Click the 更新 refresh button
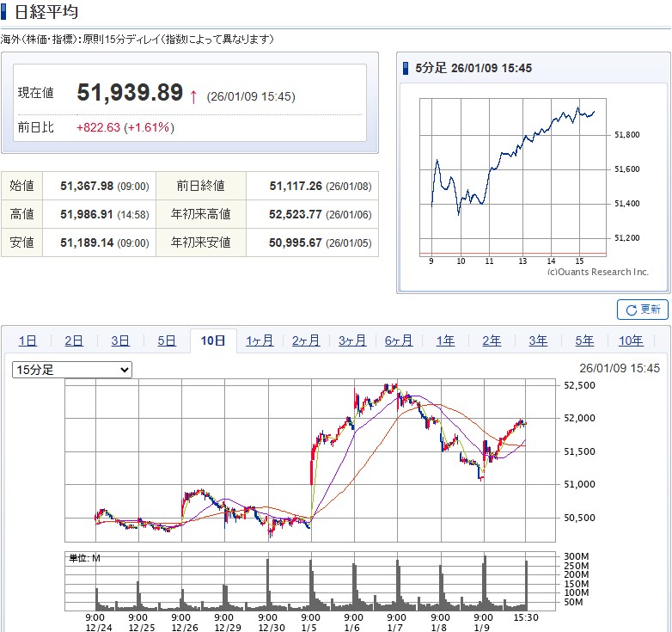 (x=642, y=310)
